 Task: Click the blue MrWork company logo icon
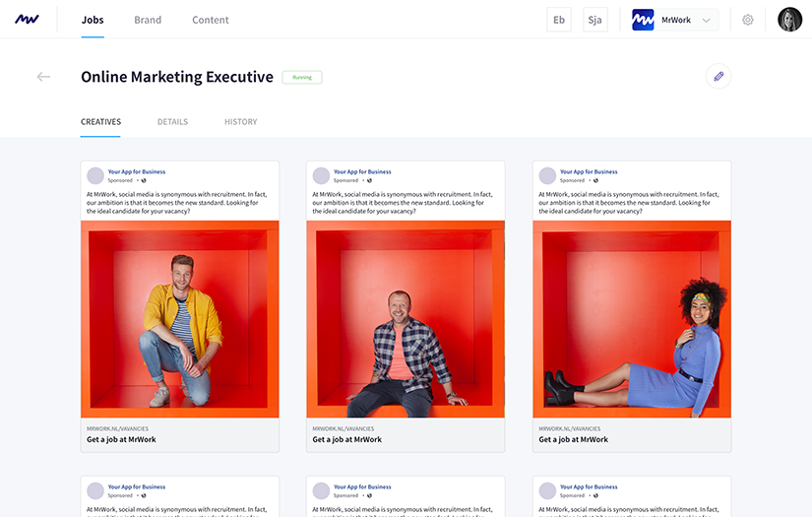click(643, 20)
